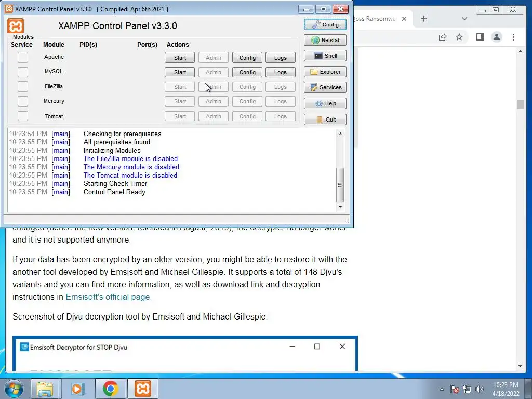Open a new Chrome tab
The image size is (532, 399).
(x=424, y=19)
